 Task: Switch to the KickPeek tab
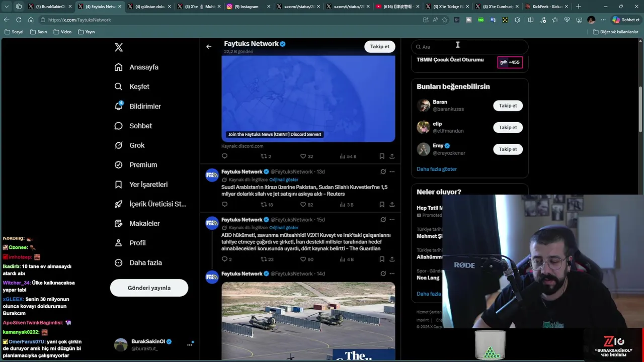(546, 7)
